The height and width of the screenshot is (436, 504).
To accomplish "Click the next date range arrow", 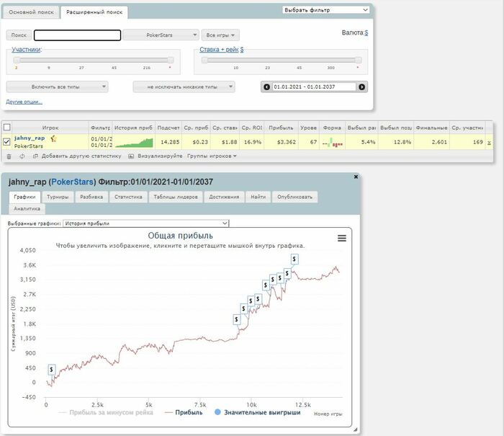I will click(361, 87).
